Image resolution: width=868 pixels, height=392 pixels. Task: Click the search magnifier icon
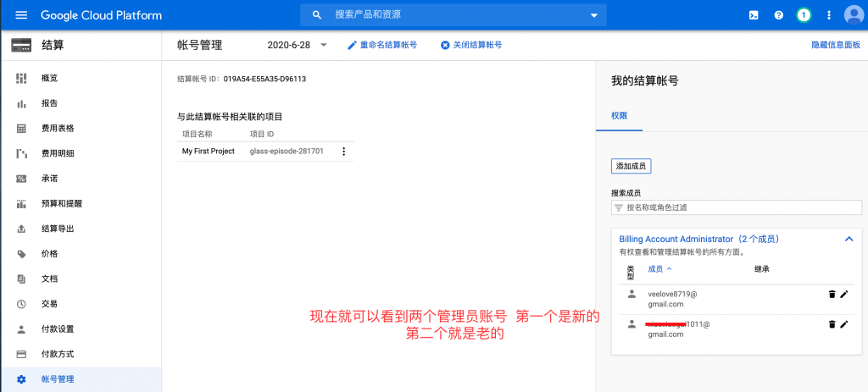[x=317, y=15]
